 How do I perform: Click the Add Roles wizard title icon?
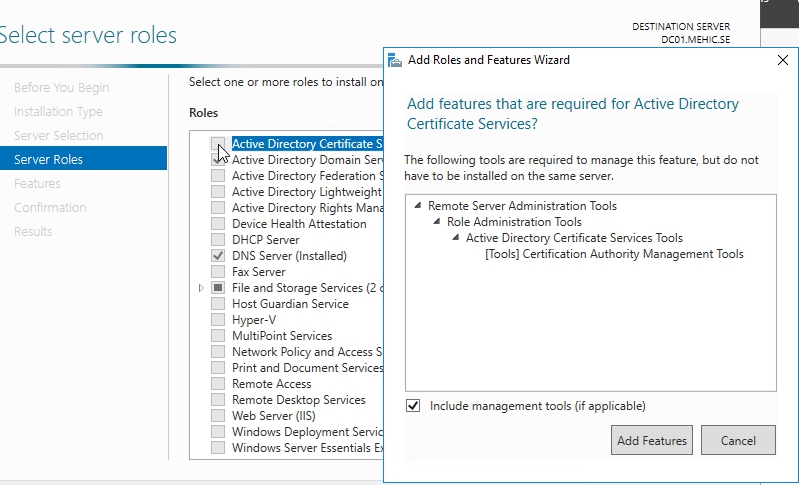click(396, 60)
